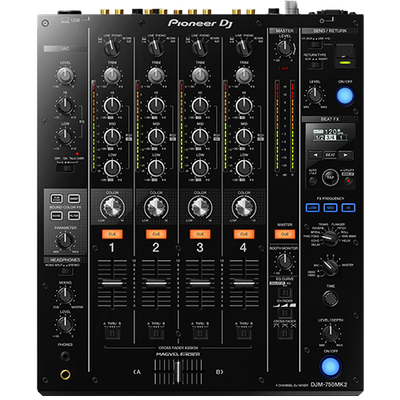Flip the channel 1 crossfader assign switch
This screenshot has height=400, width=400.
(x=112, y=334)
